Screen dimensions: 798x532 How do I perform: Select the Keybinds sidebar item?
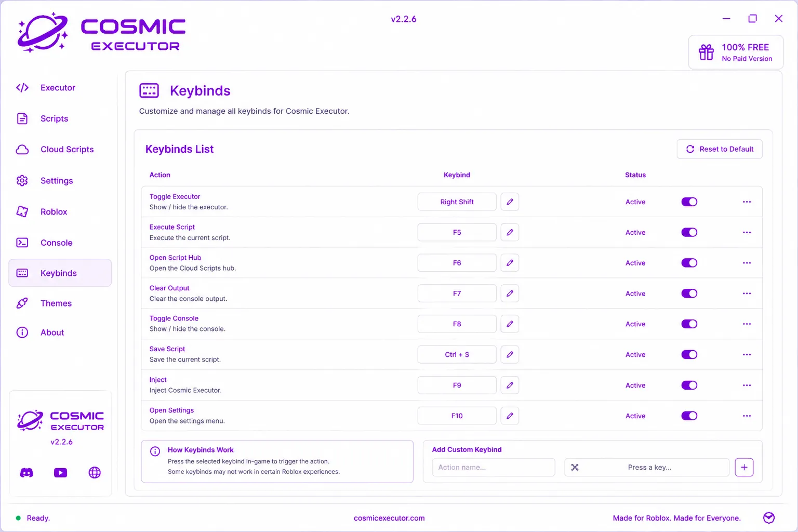coord(60,273)
